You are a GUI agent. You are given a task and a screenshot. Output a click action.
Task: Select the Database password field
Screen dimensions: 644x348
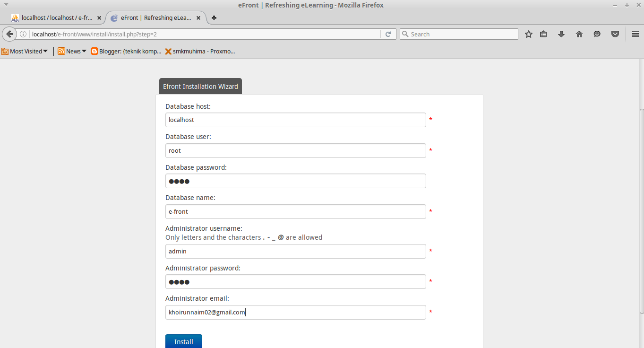coord(296,181)
